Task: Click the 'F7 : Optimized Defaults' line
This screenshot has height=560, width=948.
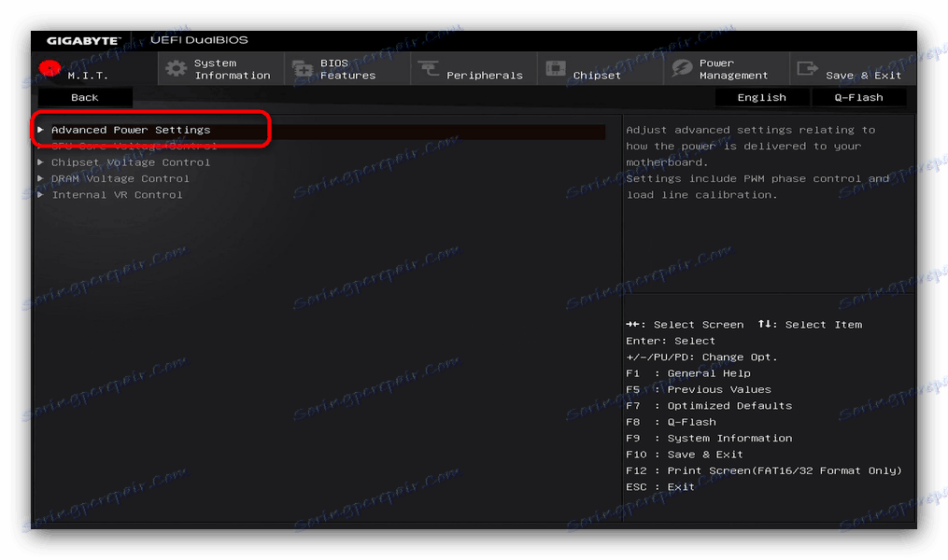Action: 709,406
